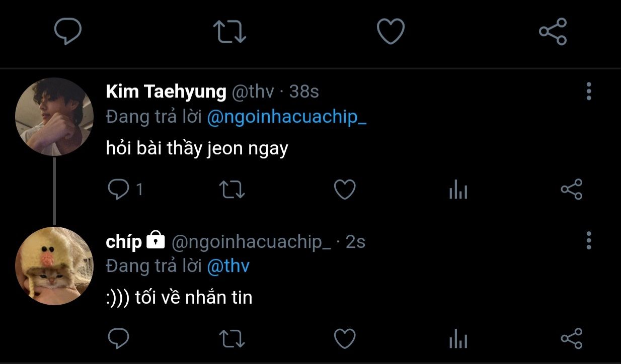Screen dimensions: 621x364
Task: Open more options for Kim Taehyung's tweet
Action: [x=588, y=92]
